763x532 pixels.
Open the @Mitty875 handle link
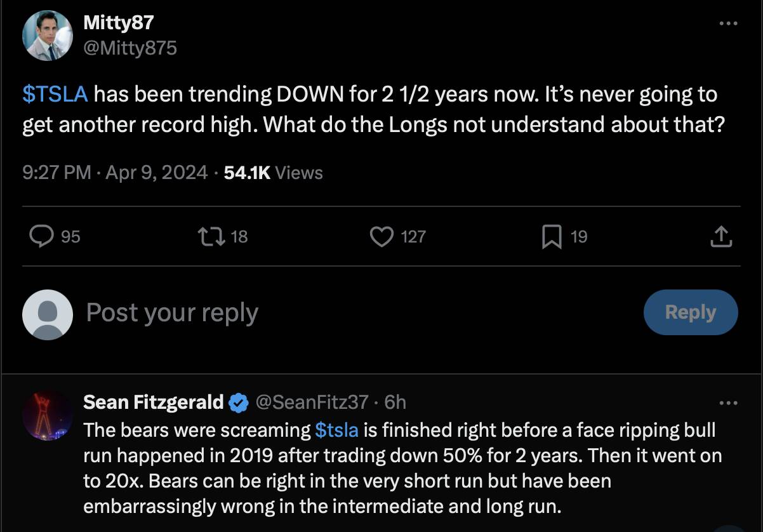[x=130, y=48]
